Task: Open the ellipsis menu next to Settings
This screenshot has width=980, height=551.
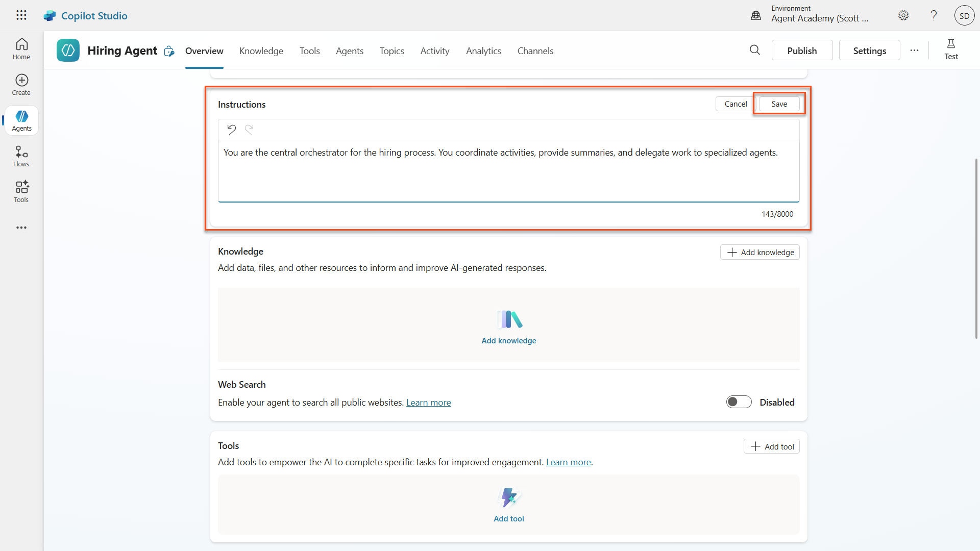Action: (x=914, y=51)
